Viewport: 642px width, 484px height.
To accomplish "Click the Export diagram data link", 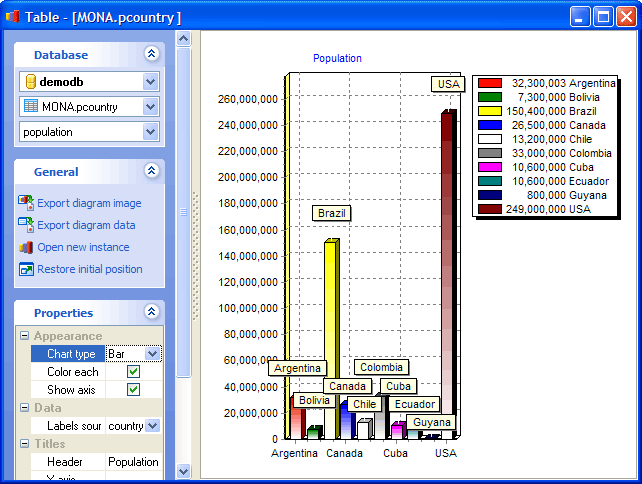I will (86, 225).
